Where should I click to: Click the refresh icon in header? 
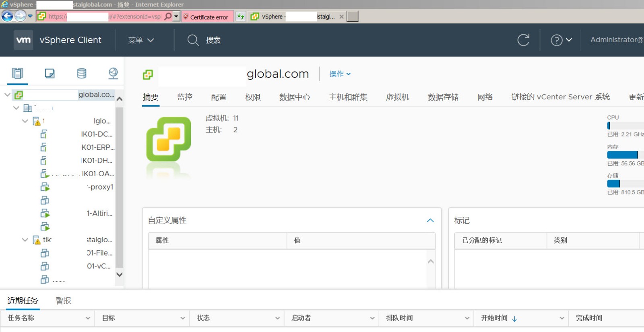(x=523, y=40)
